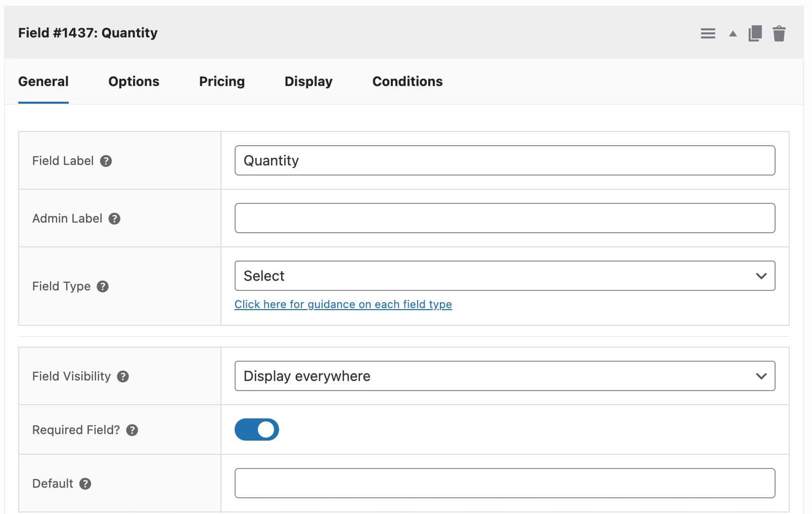
Task: Switch to the Pricing tab
Action: (x=221, y=81)
